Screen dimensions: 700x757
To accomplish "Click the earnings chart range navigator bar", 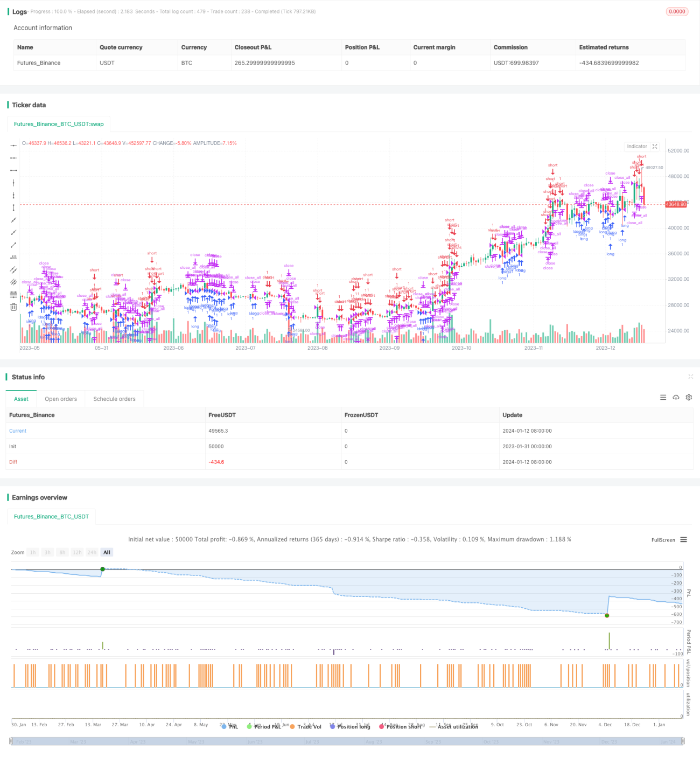I will 347,742.
